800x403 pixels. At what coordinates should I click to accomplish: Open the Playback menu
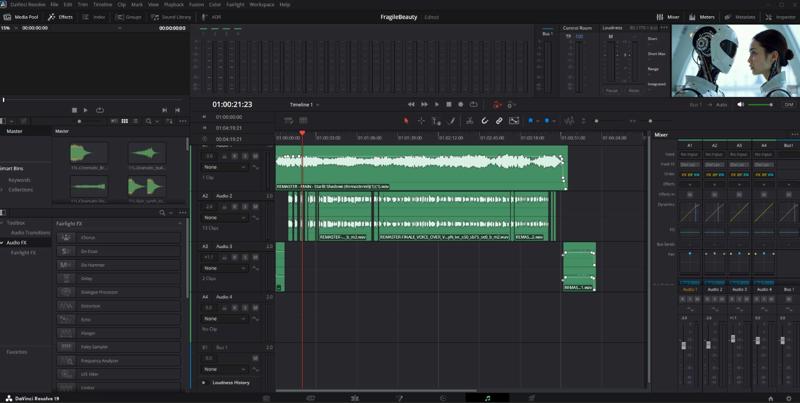pyautogui.click(x=174, y=4)
